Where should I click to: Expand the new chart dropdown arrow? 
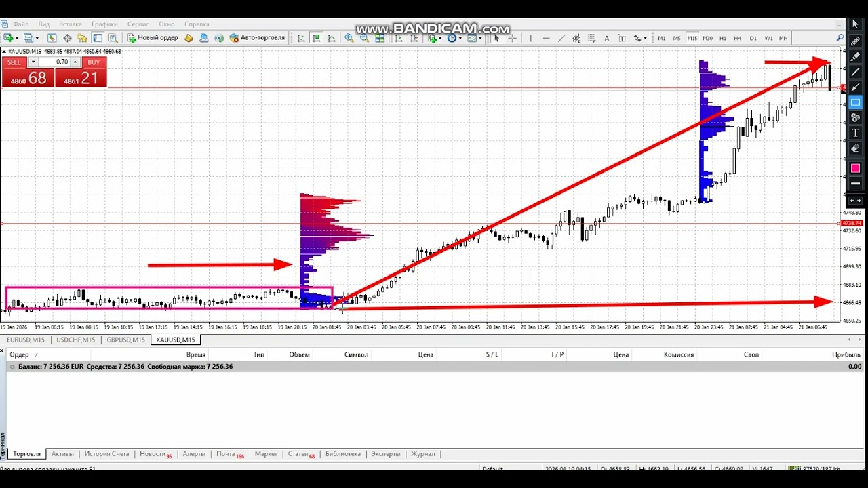tap(17, 38)
